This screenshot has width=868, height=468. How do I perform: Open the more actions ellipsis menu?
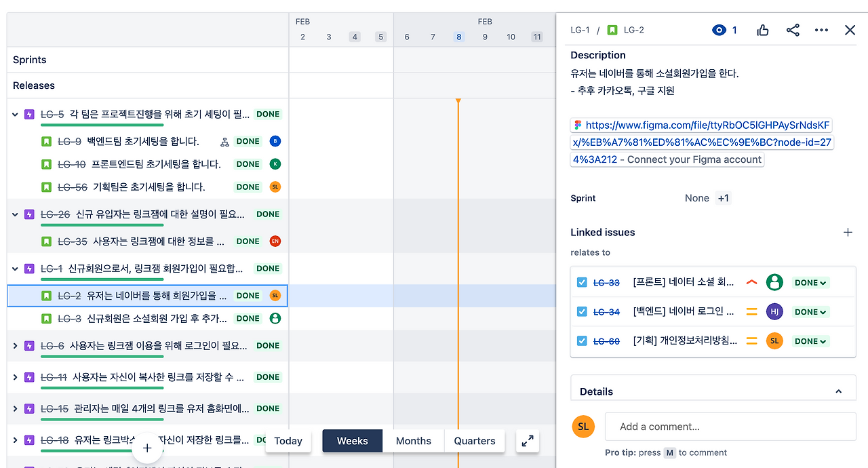(x=821, y=30)
